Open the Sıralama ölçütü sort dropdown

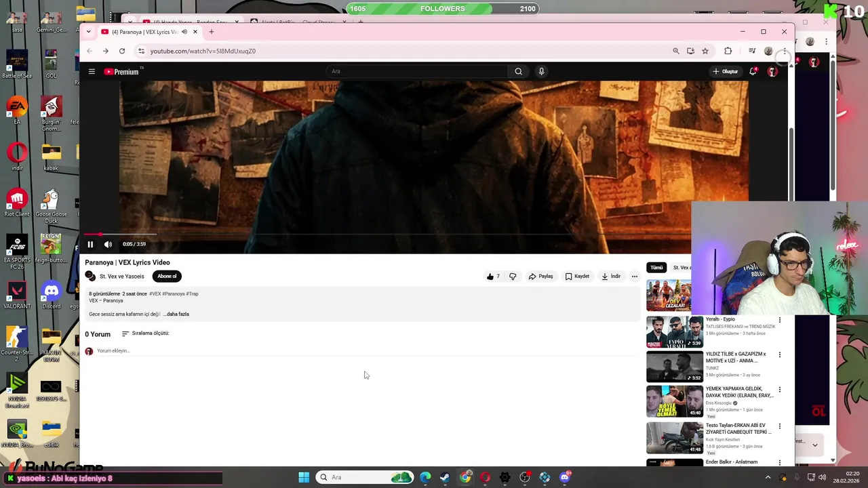tap(146, 333)
